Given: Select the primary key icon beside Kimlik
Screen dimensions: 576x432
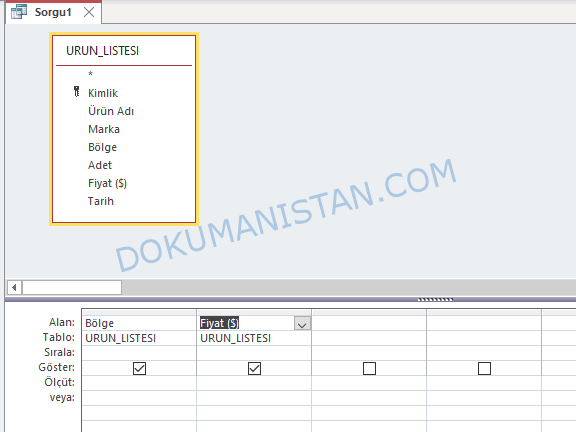Looking at the screenshot, I should tap(76, 91).
